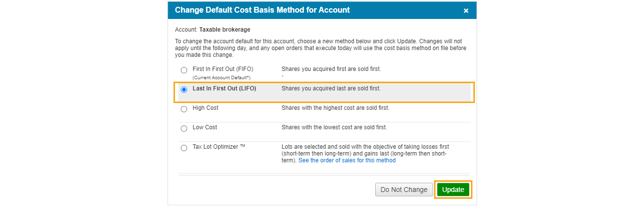Click the 'Shares with the highest cost' description
Screen dimensions: 644x209
[335, 108]
